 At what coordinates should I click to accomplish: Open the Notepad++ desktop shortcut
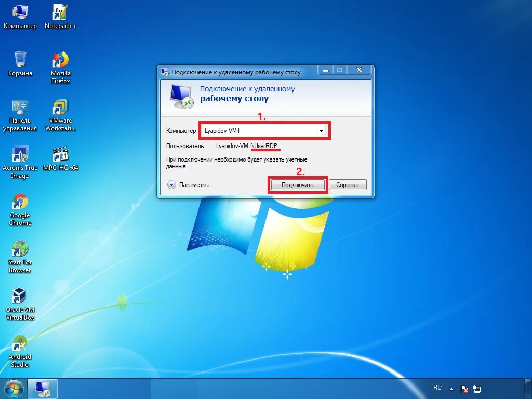click(x=60, y=16)
